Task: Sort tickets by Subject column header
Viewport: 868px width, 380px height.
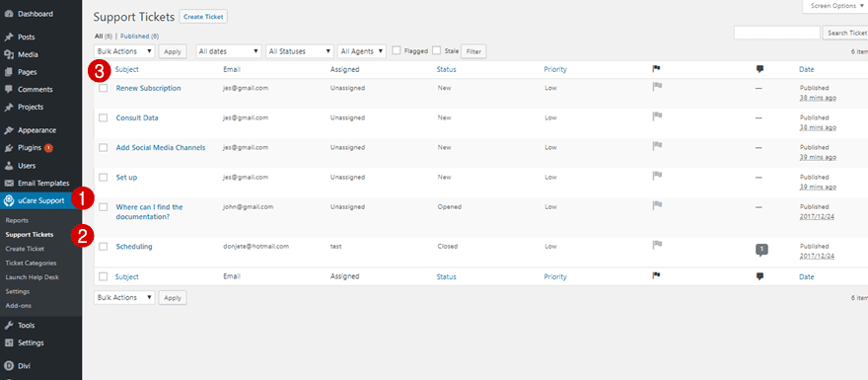Action: coord(127,70)
